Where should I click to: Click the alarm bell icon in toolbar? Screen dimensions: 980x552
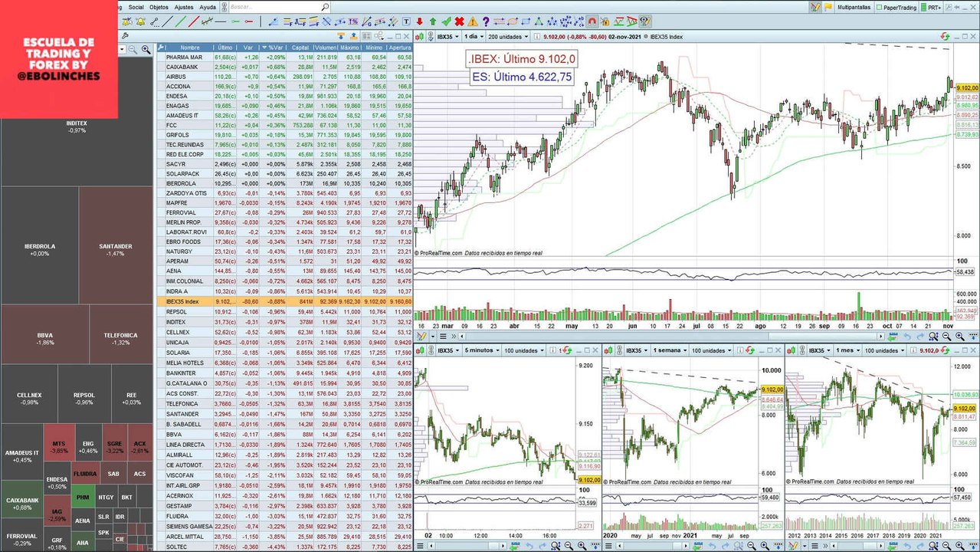(140, 21)
